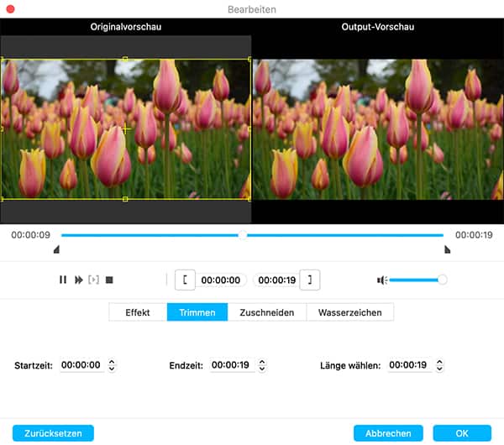Stop the video playback
The height and width of the screenshot is (445, 504).
tap(109, 280)
